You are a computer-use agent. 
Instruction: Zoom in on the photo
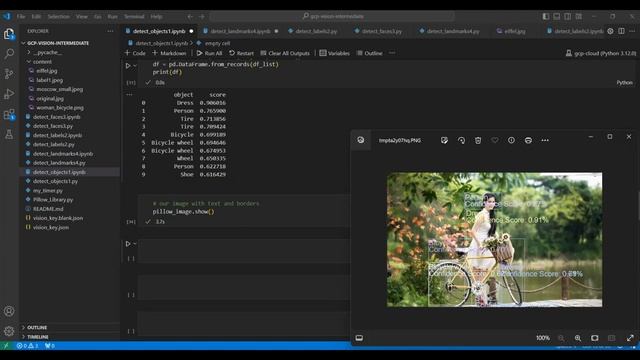click(578, 338)
